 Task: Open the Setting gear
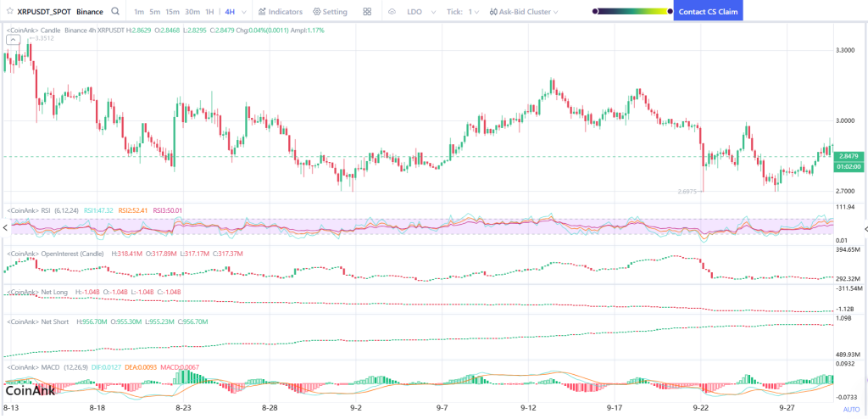pos(317,12)
